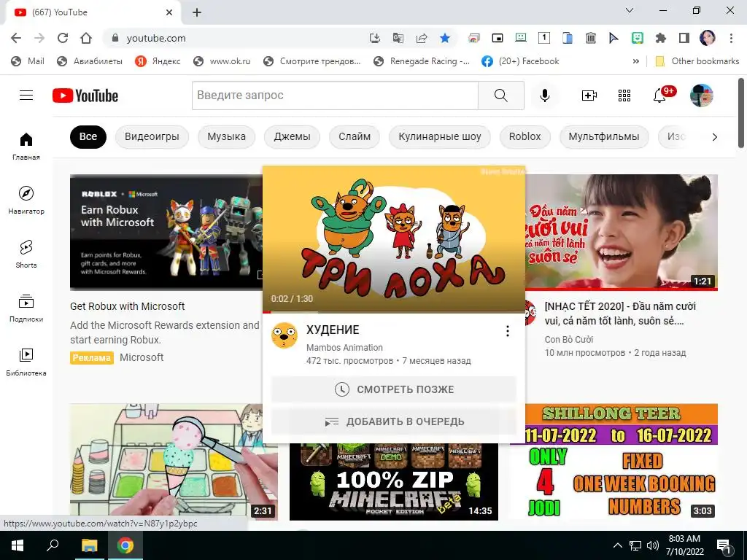Click the video preview progress bar
Image resolution: width=747 pixels, height=560 pixels.
pos(394,312)
